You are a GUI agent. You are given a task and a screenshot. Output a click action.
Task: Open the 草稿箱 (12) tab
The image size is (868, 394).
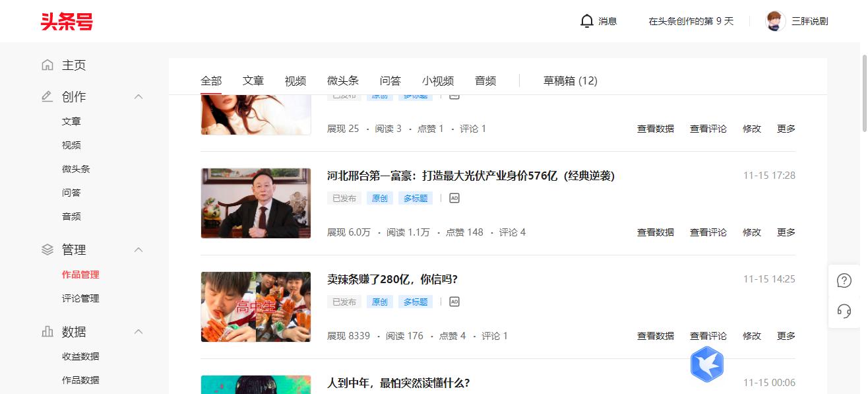coord(569,80)
